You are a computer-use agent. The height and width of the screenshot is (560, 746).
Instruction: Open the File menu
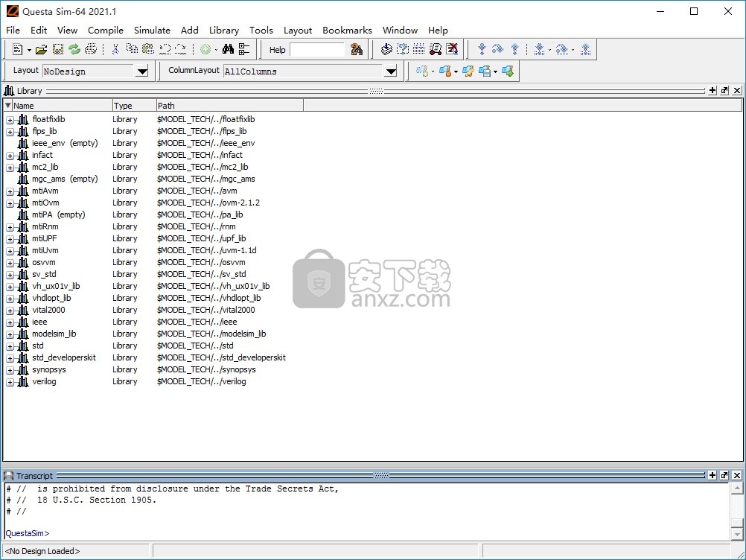pos(13,30)
